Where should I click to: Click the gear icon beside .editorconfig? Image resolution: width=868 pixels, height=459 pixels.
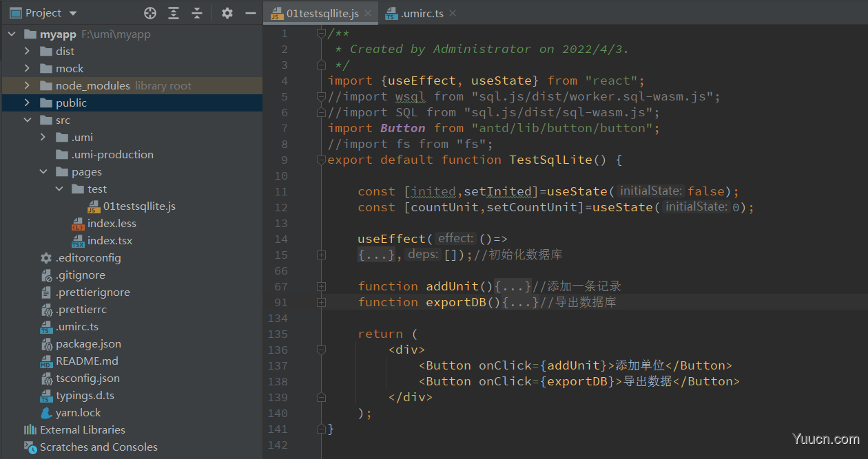[x=46, y=258]
